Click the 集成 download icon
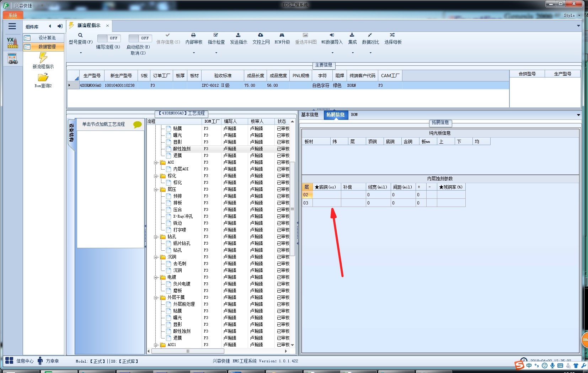Viewport: 588px width, 373px height. tap(352, 35)
